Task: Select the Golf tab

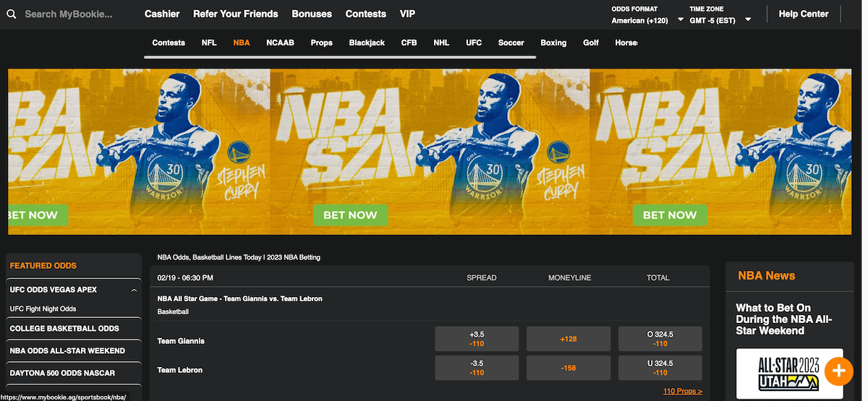Action: coord(591,43)
